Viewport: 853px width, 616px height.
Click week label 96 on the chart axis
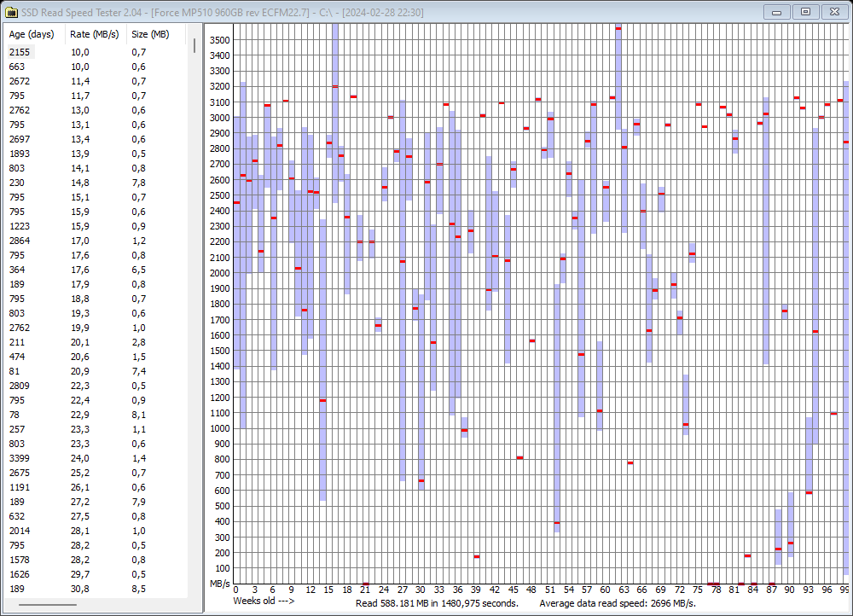827,590
